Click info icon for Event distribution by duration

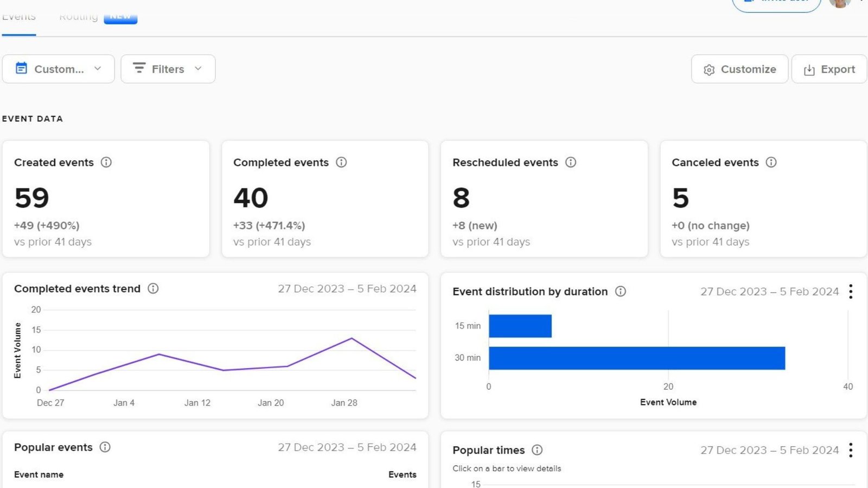point(621,292)
